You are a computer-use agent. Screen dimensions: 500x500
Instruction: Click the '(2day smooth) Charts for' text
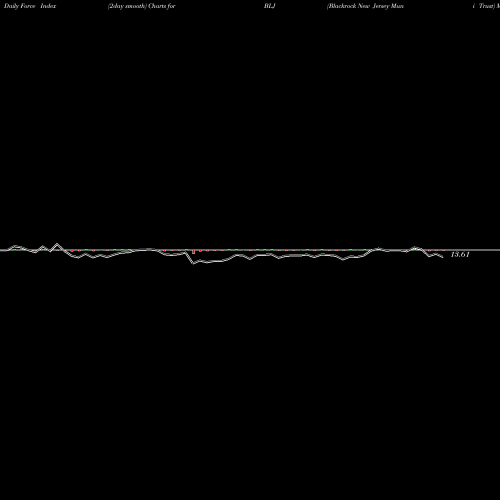(x=142, y=6)
